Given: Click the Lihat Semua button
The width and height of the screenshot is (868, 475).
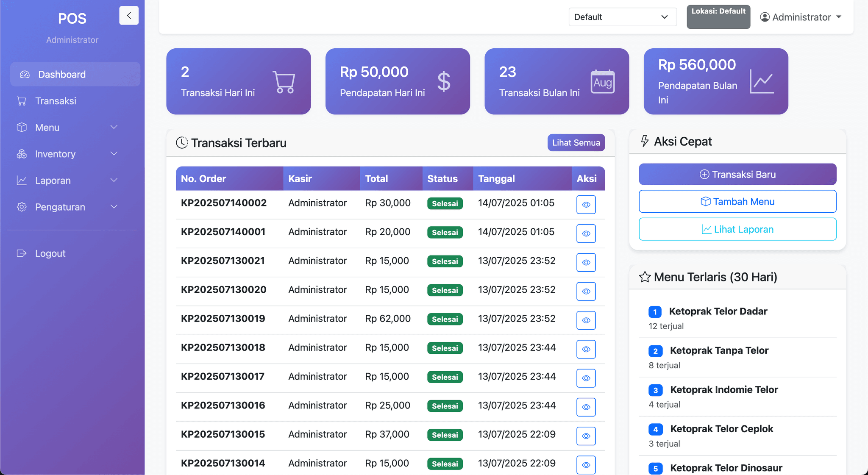Looking at the screenshot, I should pyautogui.click(x=576, y=143).
